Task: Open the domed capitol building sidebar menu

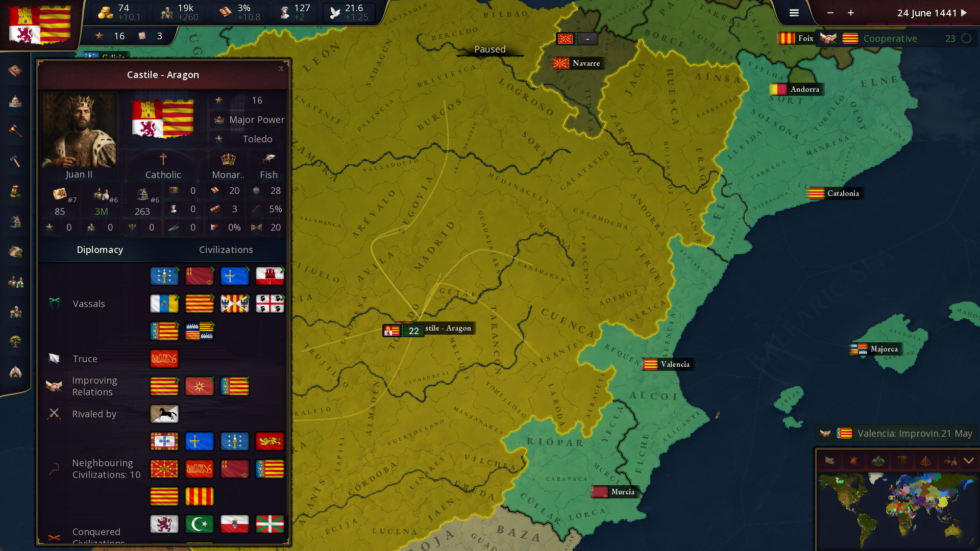Action: click(15, 101)
